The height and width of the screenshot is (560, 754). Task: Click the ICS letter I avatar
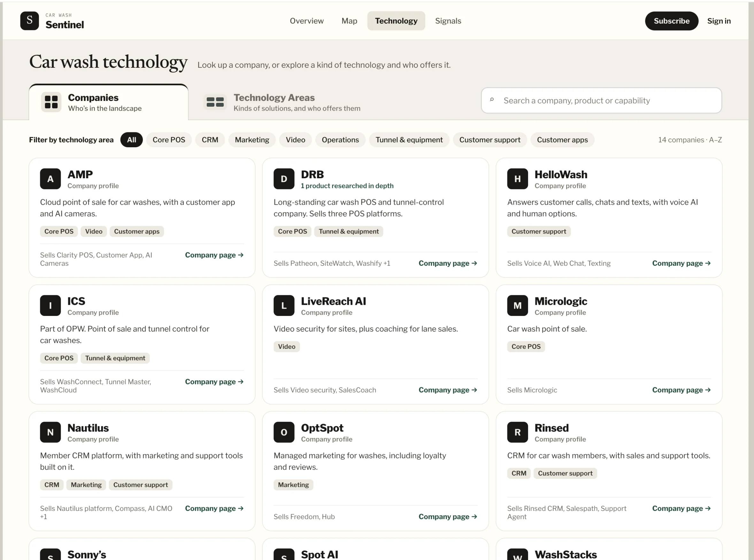(x=50, y=305)
